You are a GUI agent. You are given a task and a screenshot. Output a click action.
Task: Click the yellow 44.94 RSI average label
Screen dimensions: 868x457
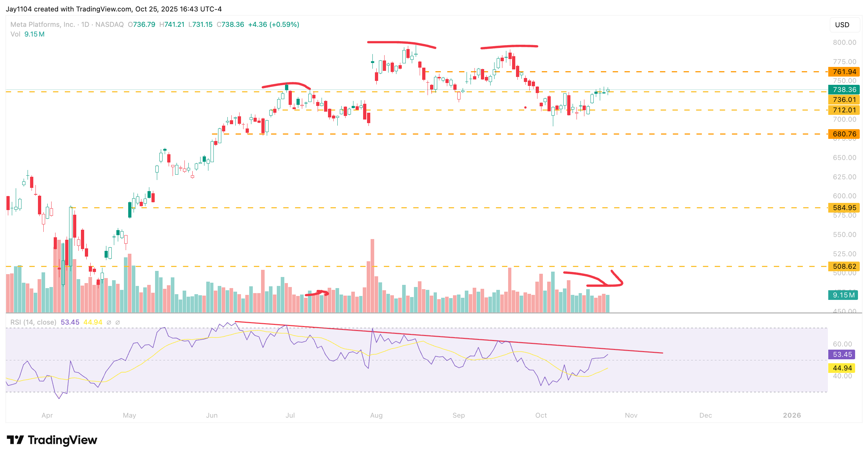pos(842,368)
